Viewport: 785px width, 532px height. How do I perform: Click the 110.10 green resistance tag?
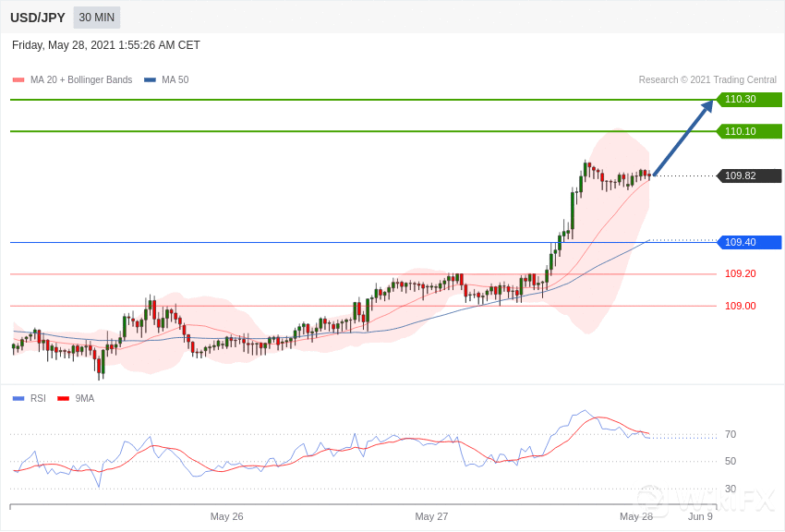click(749, 131)
